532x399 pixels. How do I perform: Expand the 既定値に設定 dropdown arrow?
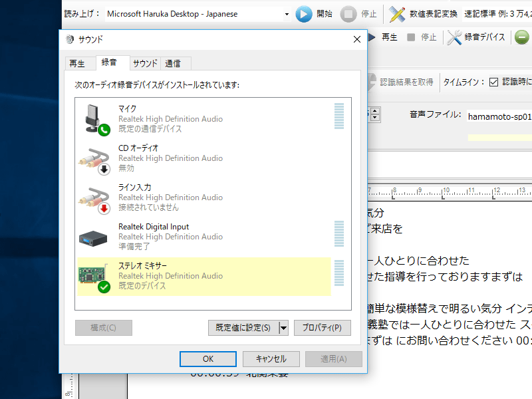click(x=284, y=328)
